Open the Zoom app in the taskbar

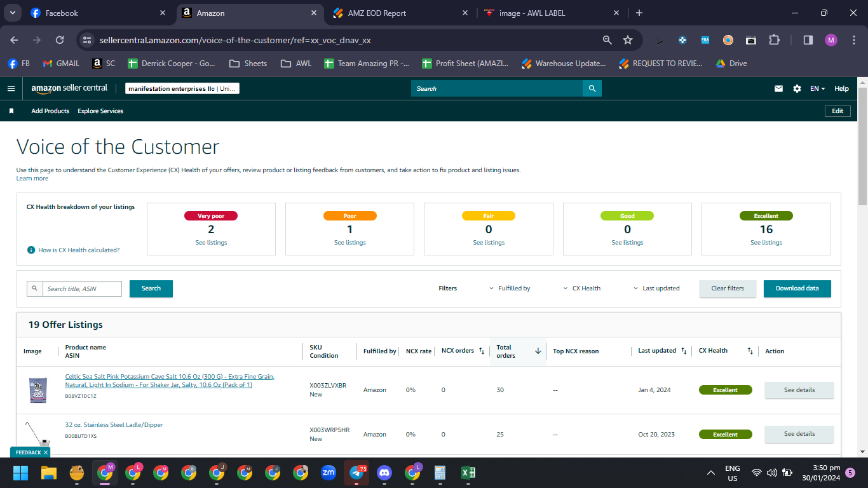pos(329,473)
